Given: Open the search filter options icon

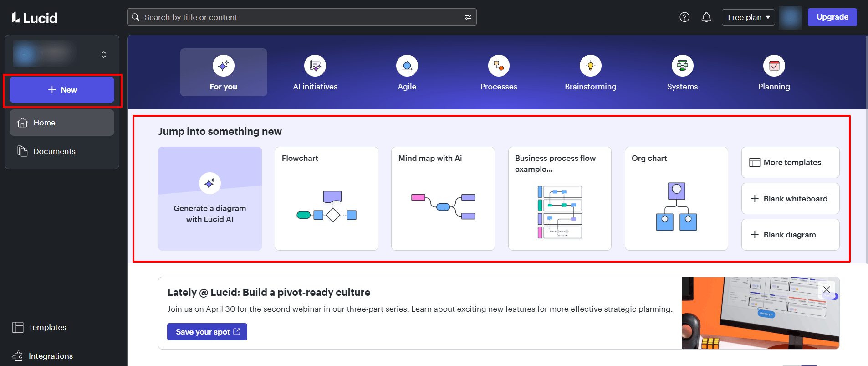Looking at the screenshot, I should 468,17.
